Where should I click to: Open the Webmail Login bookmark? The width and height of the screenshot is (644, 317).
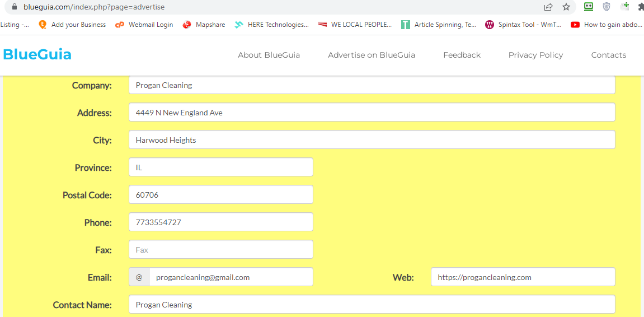[x=144, y=25]
